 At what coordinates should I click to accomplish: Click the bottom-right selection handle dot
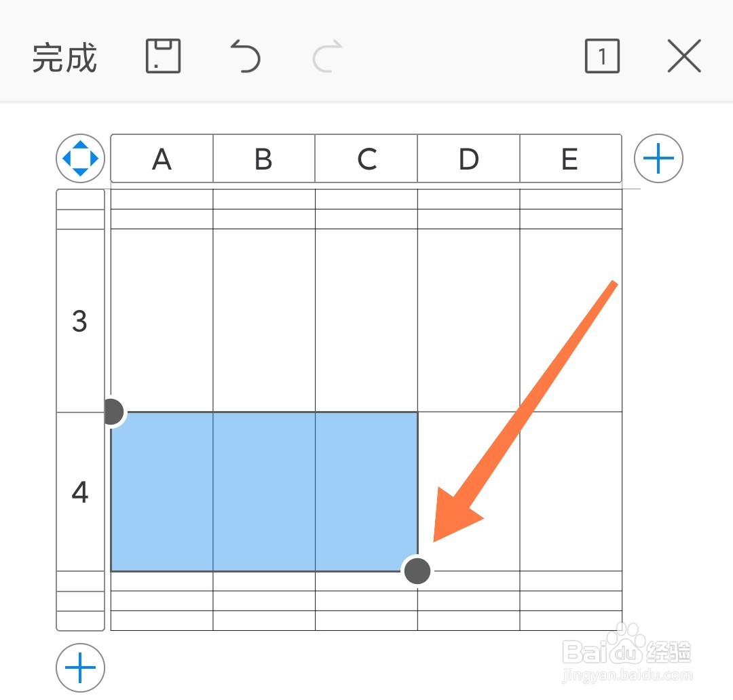click(417, 570)
